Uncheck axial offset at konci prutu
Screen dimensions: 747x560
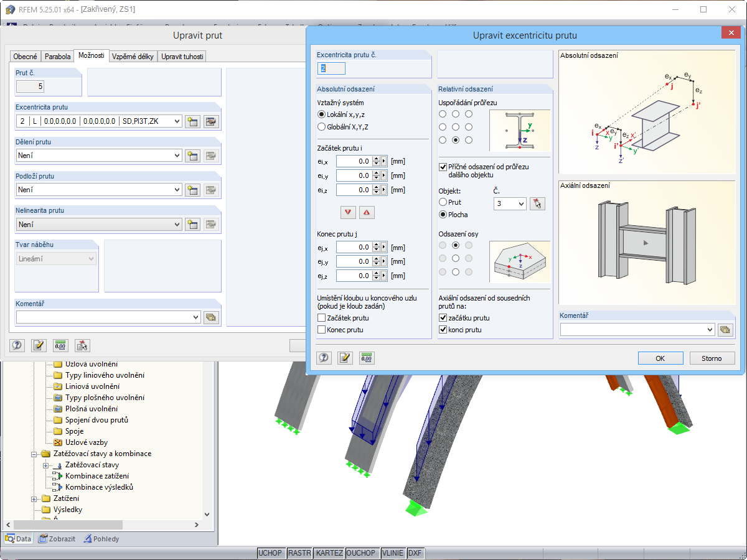pos(443,330)
